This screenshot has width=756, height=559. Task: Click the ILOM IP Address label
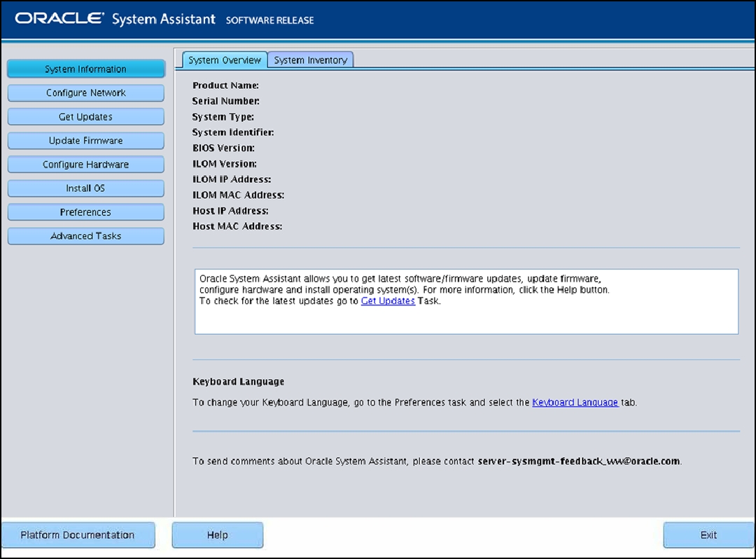232,179
